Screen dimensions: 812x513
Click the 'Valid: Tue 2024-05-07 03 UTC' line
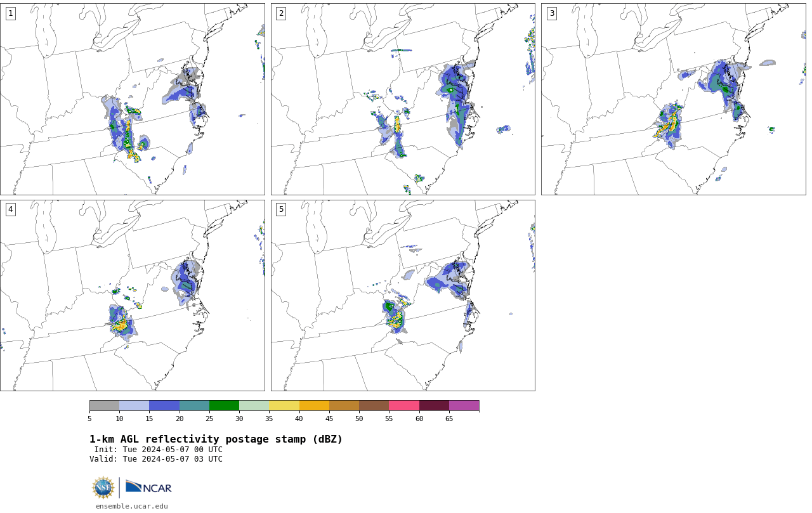156,459
